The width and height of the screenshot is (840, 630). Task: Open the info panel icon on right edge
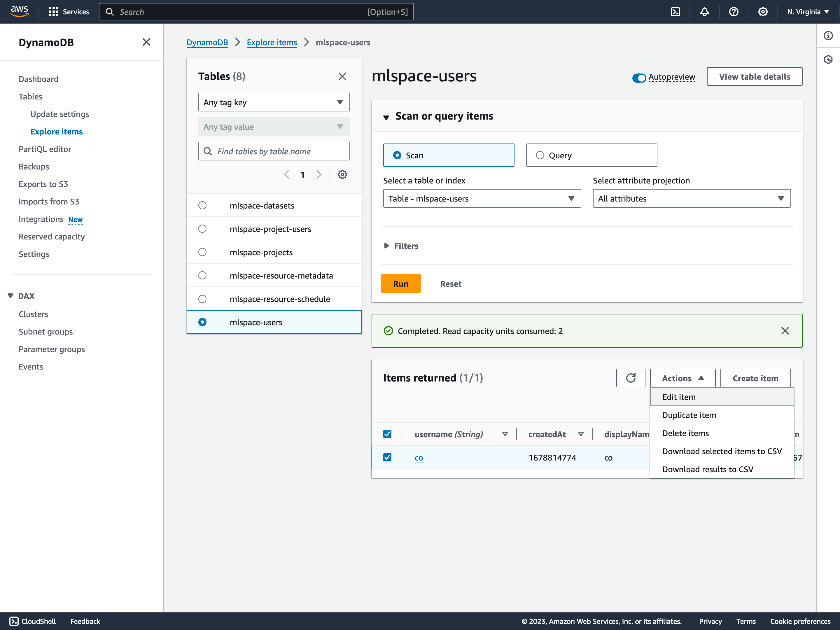[828, 36]
